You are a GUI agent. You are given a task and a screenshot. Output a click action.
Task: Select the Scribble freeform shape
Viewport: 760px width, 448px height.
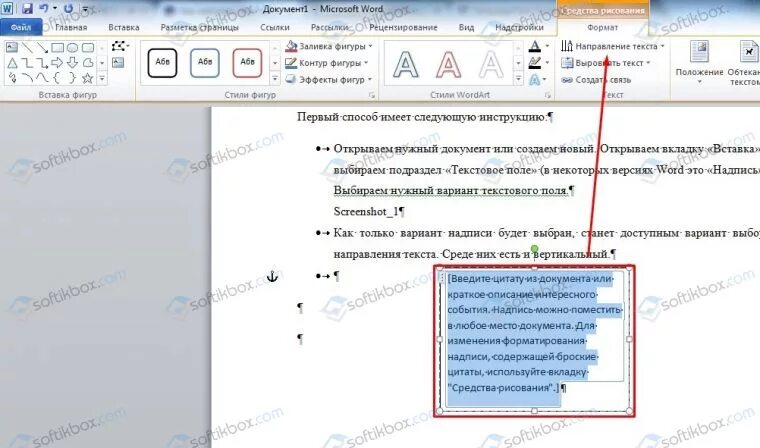point(12,78)
